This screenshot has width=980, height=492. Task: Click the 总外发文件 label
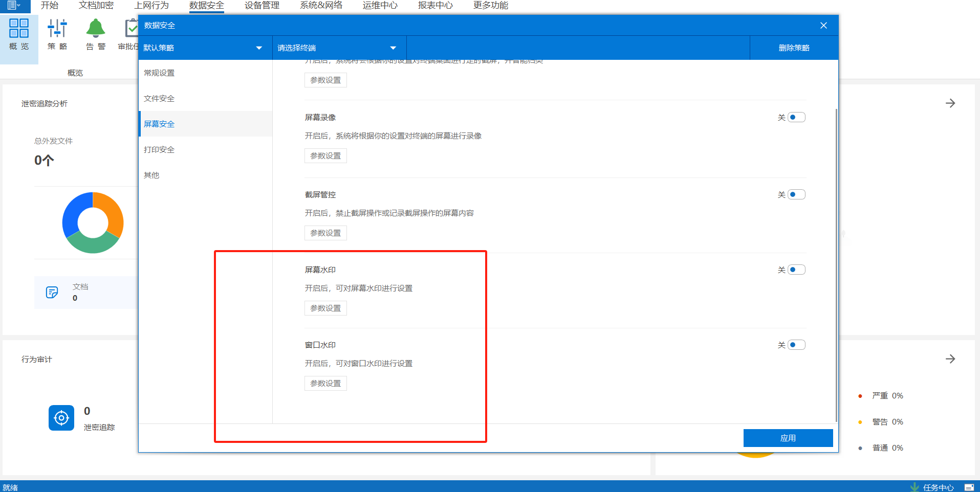54,141
